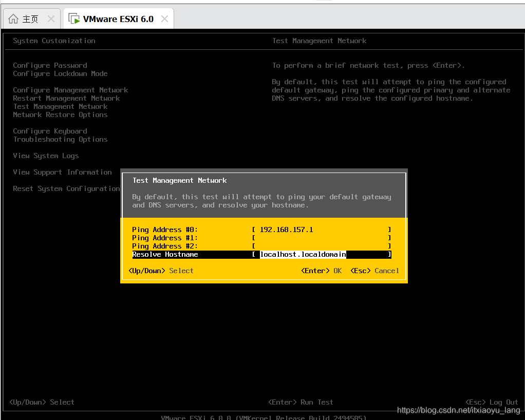Click the Resolve Hostname field
The image size is (525, 420).
coord(322,254)
